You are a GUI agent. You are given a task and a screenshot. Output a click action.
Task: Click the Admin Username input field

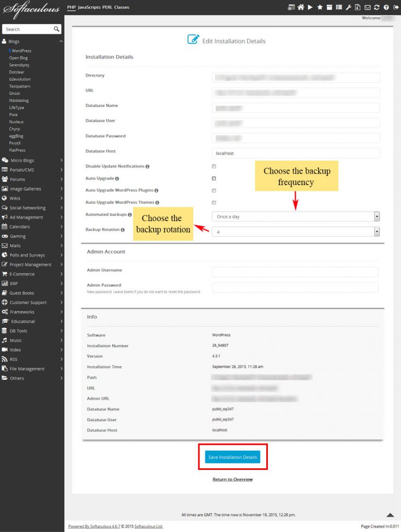click(295, 272)
